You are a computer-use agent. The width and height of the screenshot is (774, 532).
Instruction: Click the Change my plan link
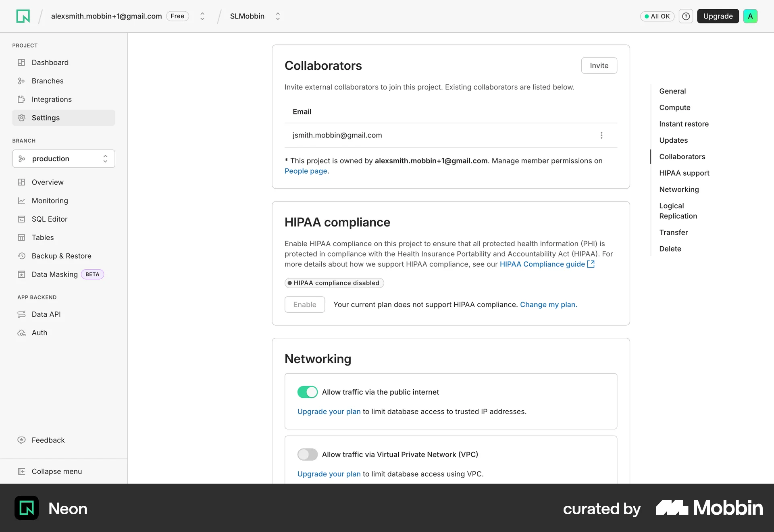pos(549,305)
